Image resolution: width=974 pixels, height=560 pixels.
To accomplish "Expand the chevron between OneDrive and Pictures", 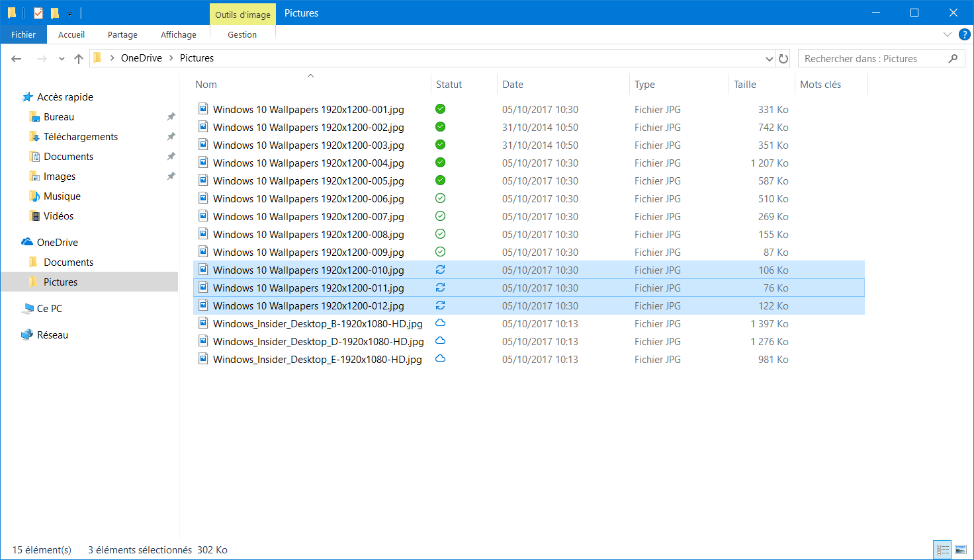I will click(171, 58).
